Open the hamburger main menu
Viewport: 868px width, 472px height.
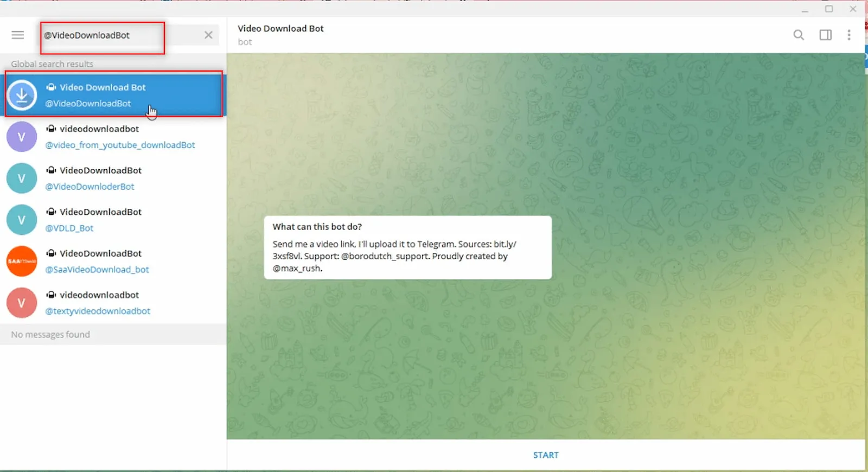(17, 35)
